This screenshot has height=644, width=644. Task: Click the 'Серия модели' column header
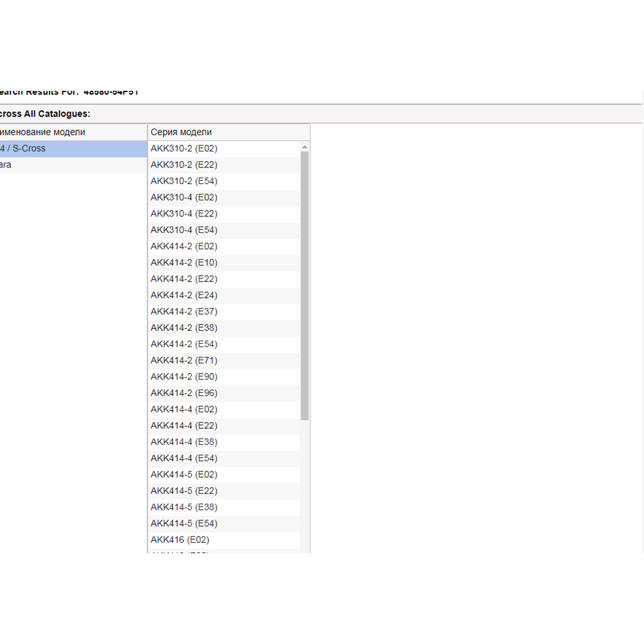tap(228, 132)
